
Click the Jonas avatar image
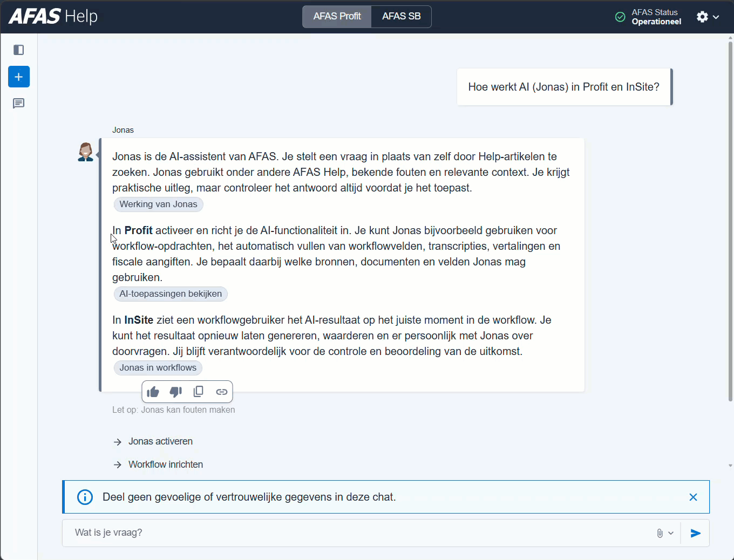[86, 152]
